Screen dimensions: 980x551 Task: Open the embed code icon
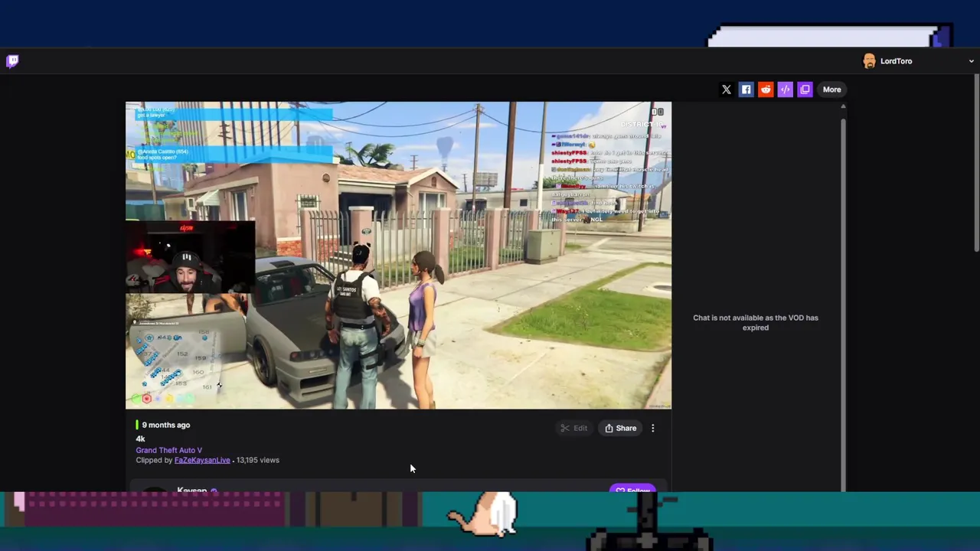[786, 90]
